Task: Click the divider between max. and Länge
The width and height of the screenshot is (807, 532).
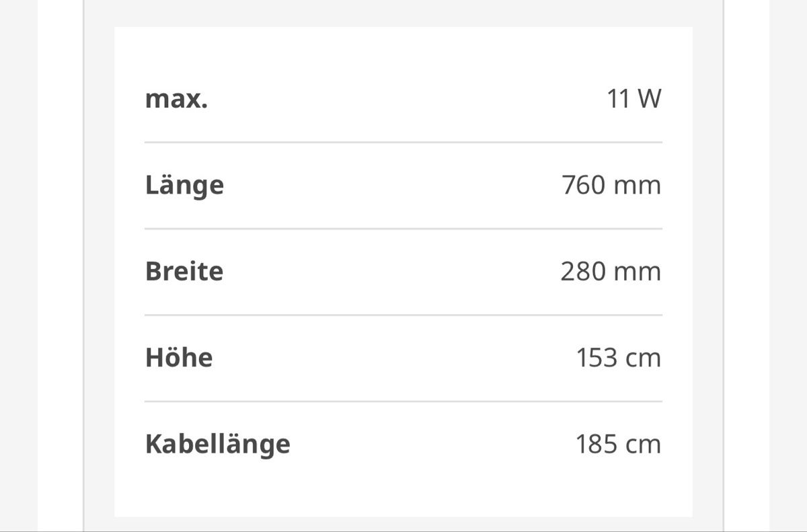Action: 403,143
